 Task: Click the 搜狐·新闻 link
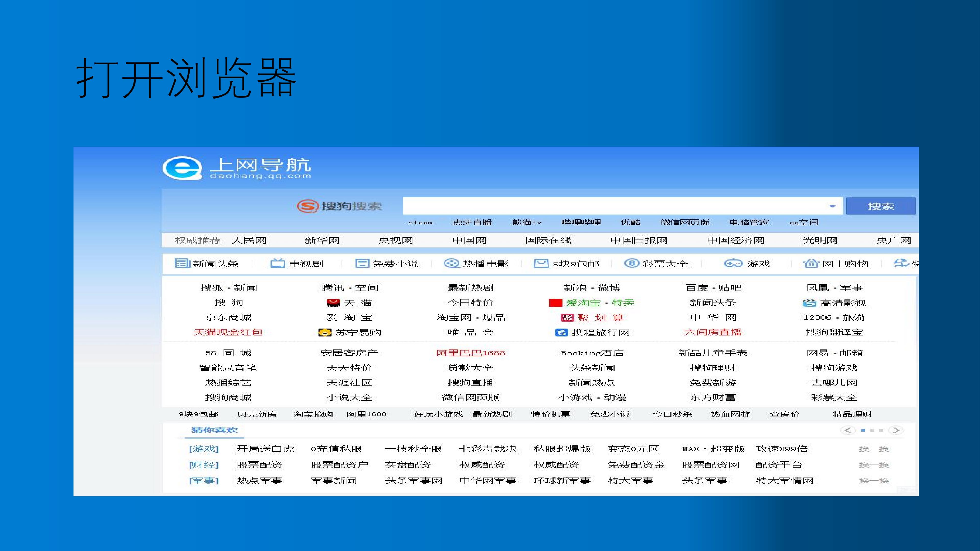228,288
